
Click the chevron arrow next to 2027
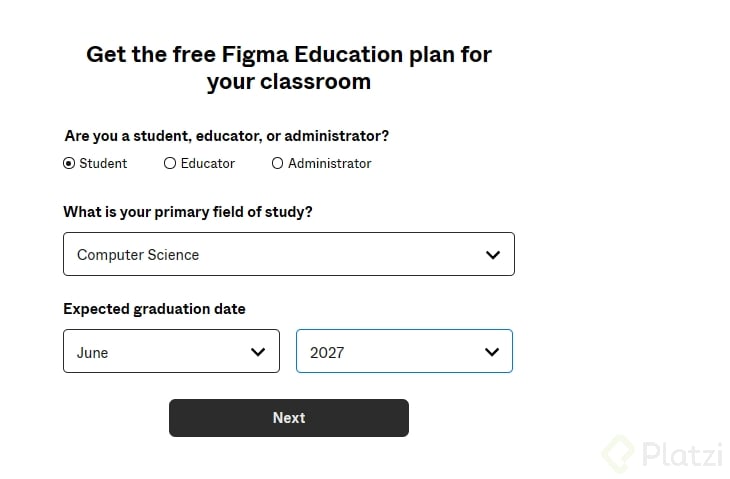coord(492,352)
